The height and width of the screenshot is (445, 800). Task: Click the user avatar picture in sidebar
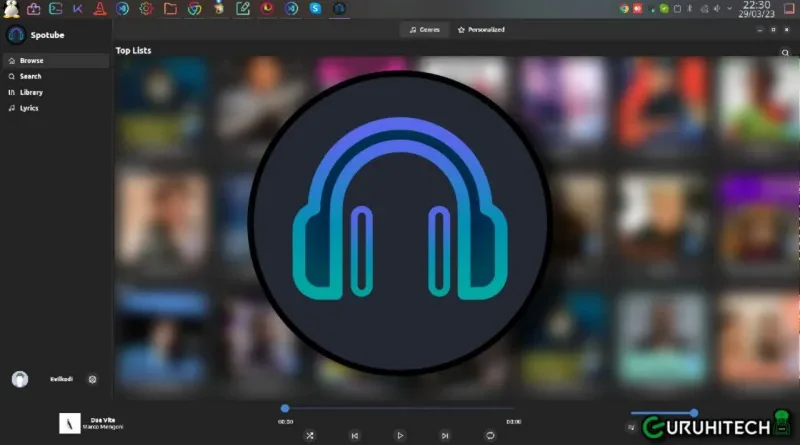click(x=20, y=379)
